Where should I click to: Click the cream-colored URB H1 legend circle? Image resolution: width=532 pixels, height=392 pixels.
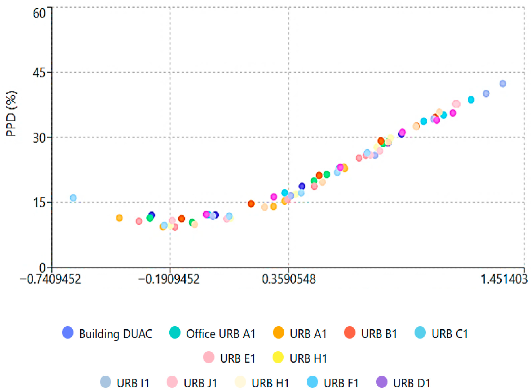240,382
